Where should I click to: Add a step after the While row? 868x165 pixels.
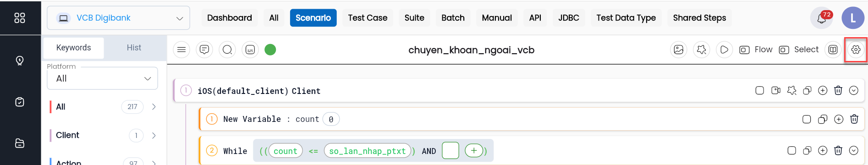(x=823, y=150)
